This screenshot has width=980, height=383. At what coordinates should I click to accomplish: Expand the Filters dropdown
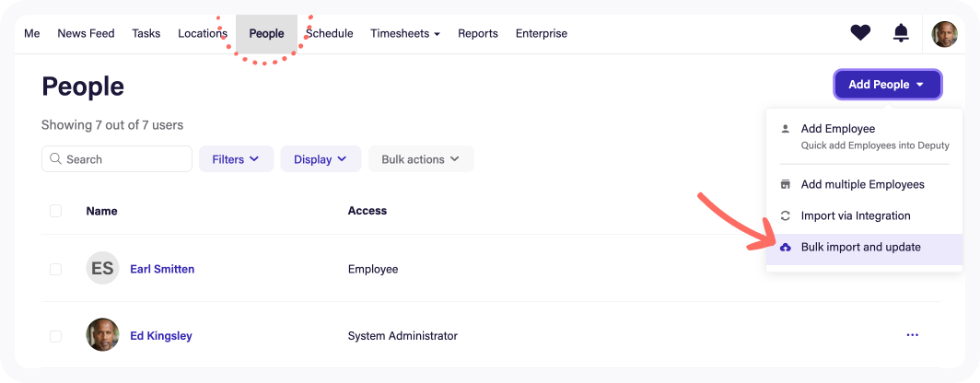point(236,158)
